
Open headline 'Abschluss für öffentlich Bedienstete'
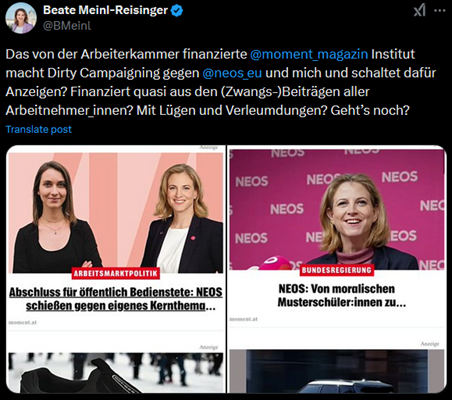click(116, 299)
